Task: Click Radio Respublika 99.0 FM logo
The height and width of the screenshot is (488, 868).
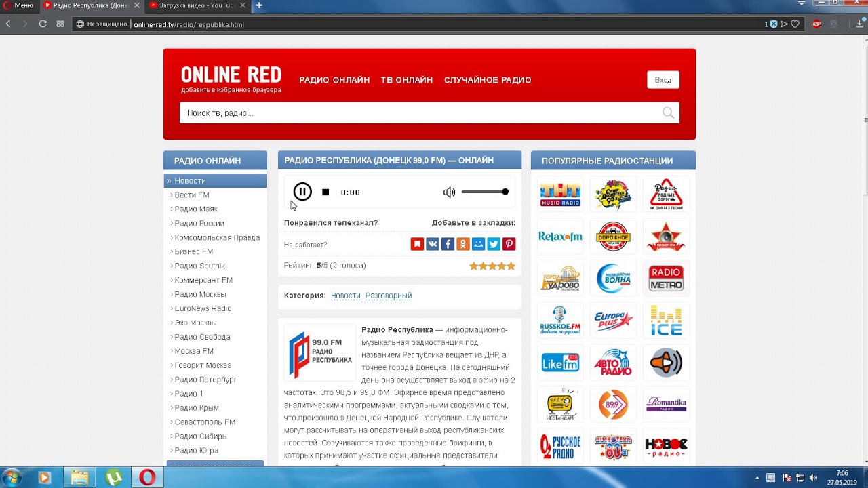Action: click(x=320, y=353)
